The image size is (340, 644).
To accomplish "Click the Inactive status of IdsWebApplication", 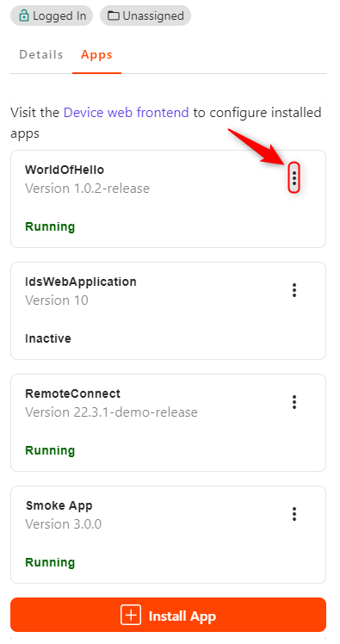I will click(x=48, y=338).
